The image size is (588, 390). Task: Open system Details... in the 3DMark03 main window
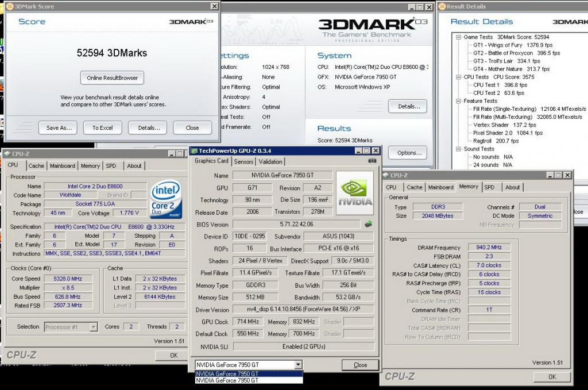point(409,106)
